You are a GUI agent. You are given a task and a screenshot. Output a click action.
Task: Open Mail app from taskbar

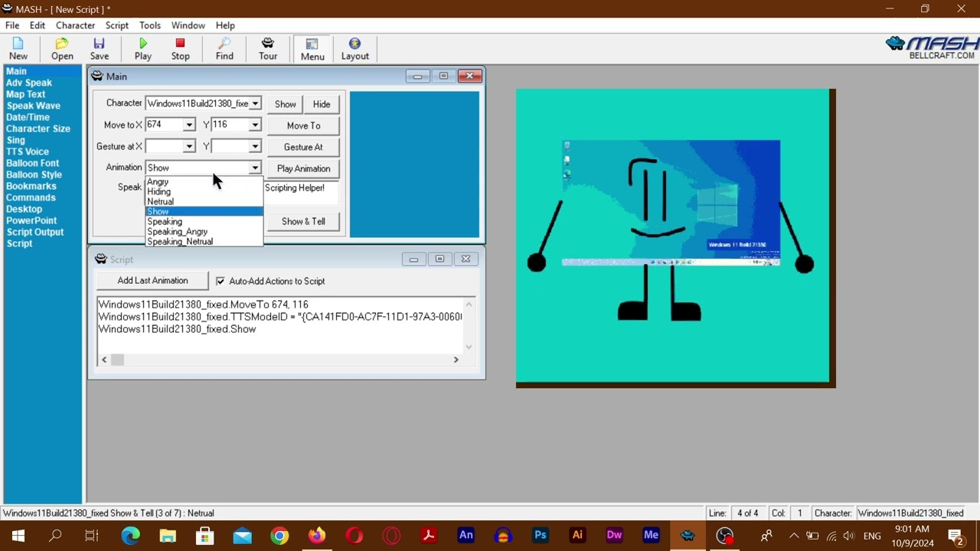click(x=242, y=536)
